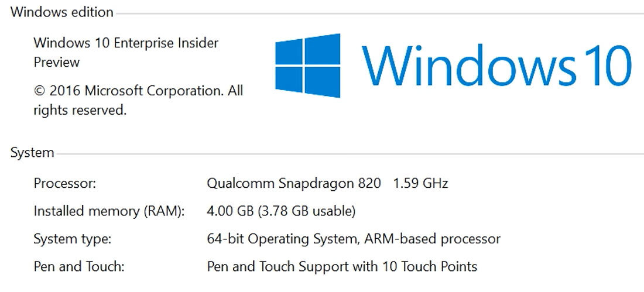Click the Windows 10 Enterprise Insider text
This screenshot has height=292, width=644.
coord(126,43)
